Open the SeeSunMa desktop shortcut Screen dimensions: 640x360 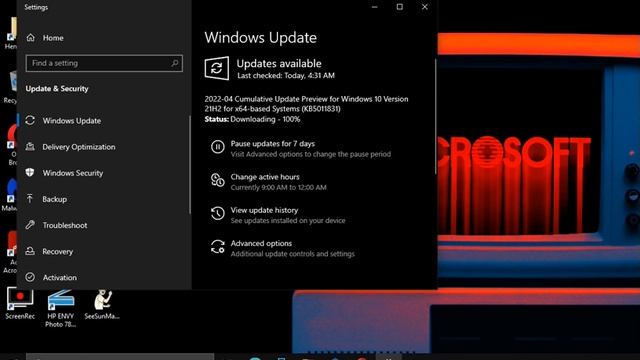[x=102, y=304]
